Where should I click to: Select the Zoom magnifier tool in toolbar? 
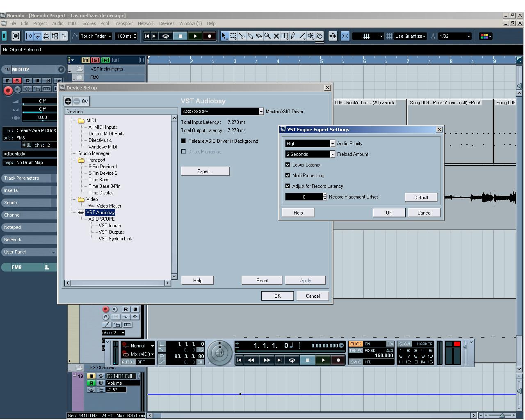click(x=267, y=36)
